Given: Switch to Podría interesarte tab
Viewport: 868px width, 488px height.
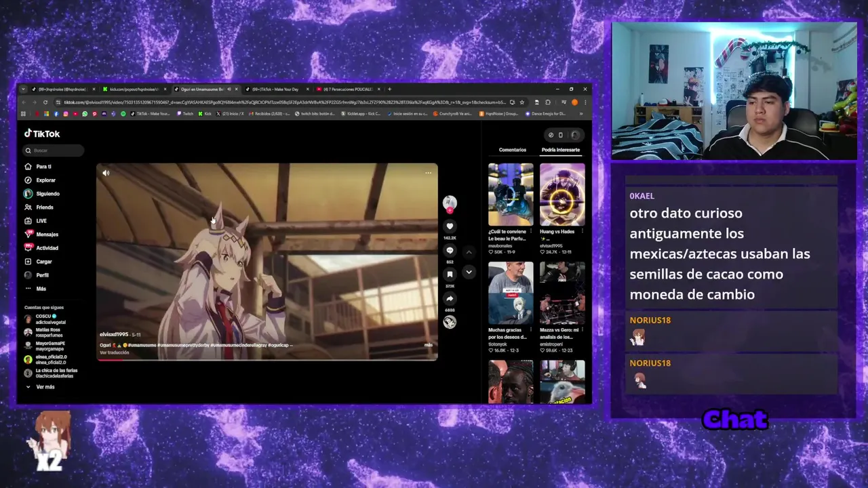Looking at the screenshot, I should (561, 150).
